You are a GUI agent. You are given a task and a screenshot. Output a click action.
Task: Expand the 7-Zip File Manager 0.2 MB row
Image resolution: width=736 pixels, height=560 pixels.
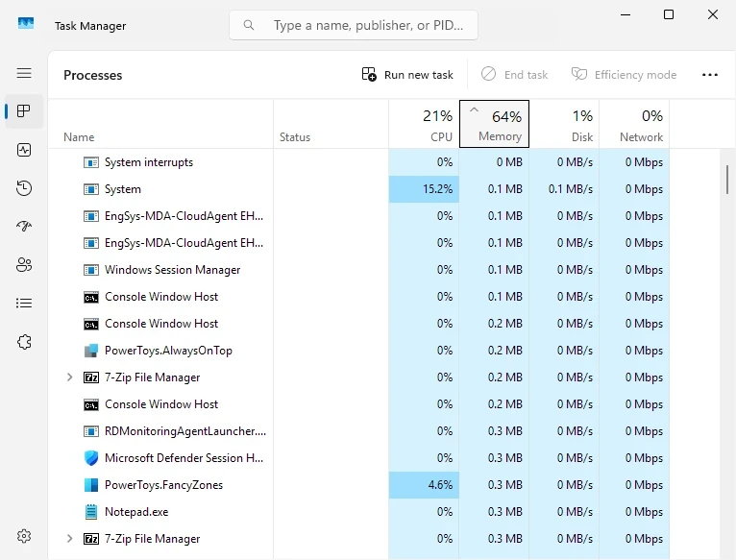pyautogui.click(x=69, y=377)
